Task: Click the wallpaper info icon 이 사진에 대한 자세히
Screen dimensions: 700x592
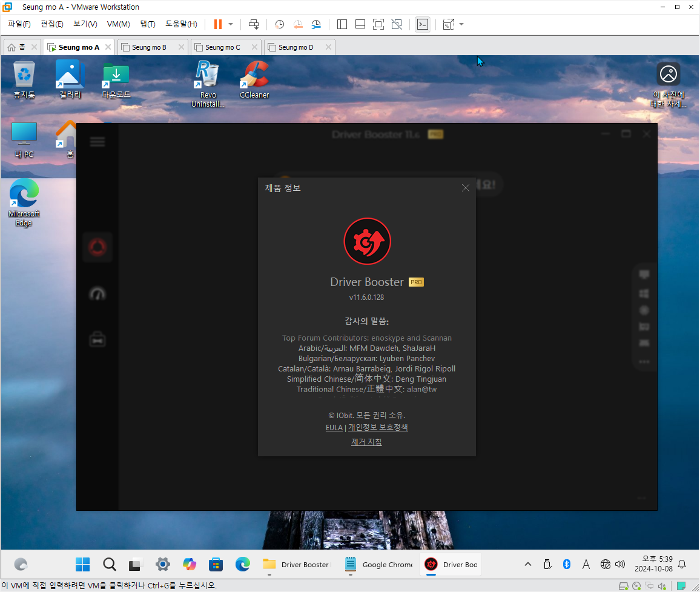Action: 669,85
